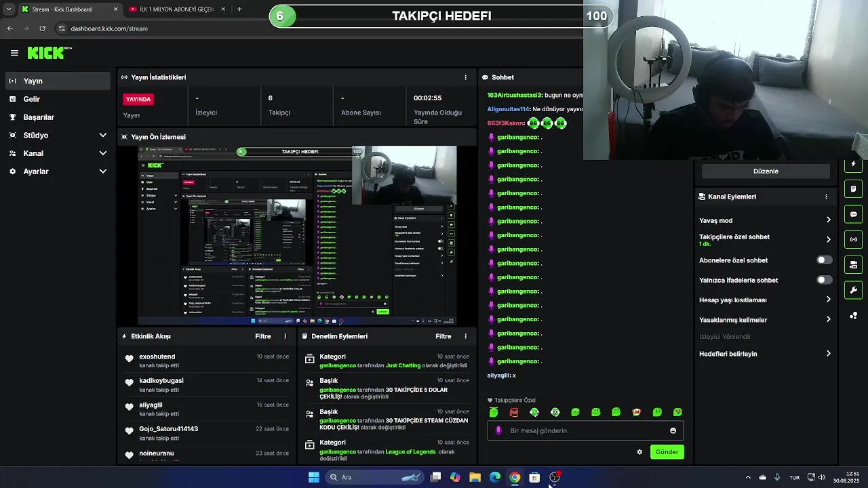Click the Düzenle button

[x=766, y=171]
